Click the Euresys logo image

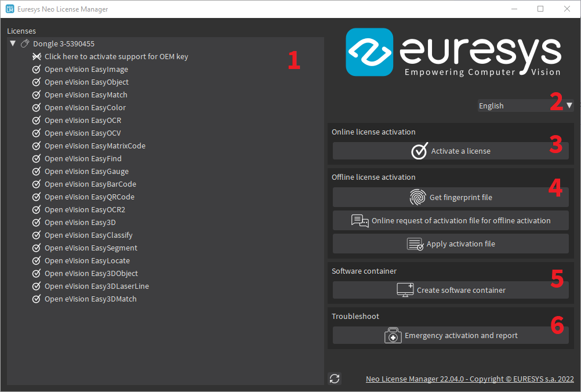[x=453, y=53]
